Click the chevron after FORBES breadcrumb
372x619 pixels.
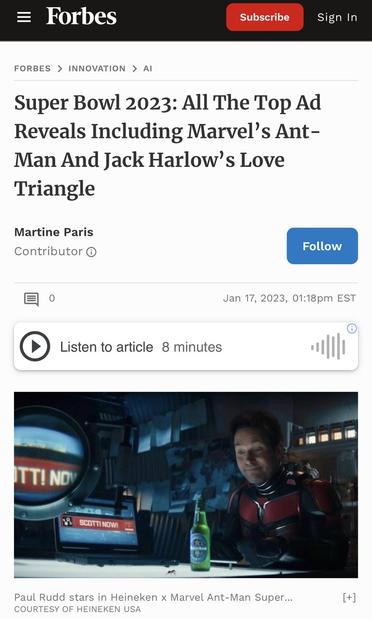point(60,69)
